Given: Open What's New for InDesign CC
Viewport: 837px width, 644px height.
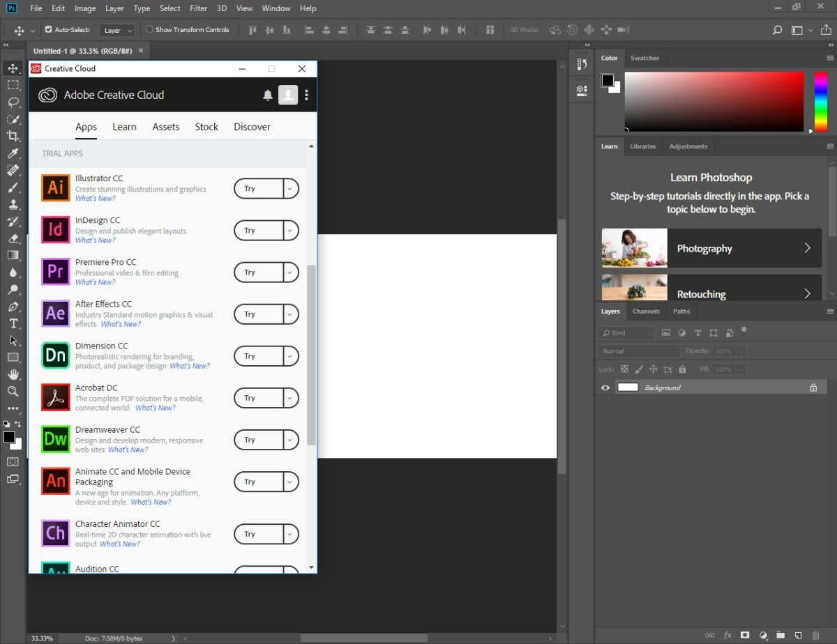Looking at the screenshot, I should pyautogui.click(x=95, y=240).
